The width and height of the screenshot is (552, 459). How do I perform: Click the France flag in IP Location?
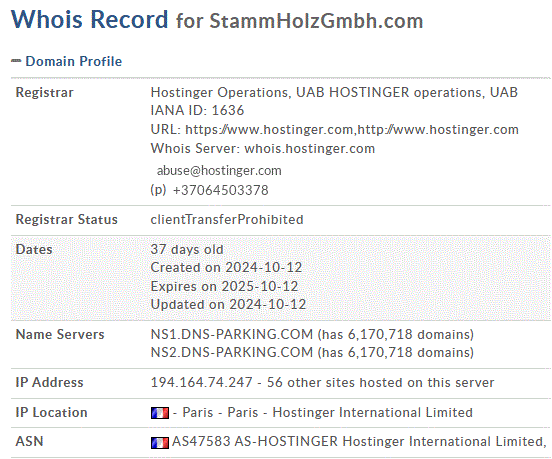click(160, 413)
